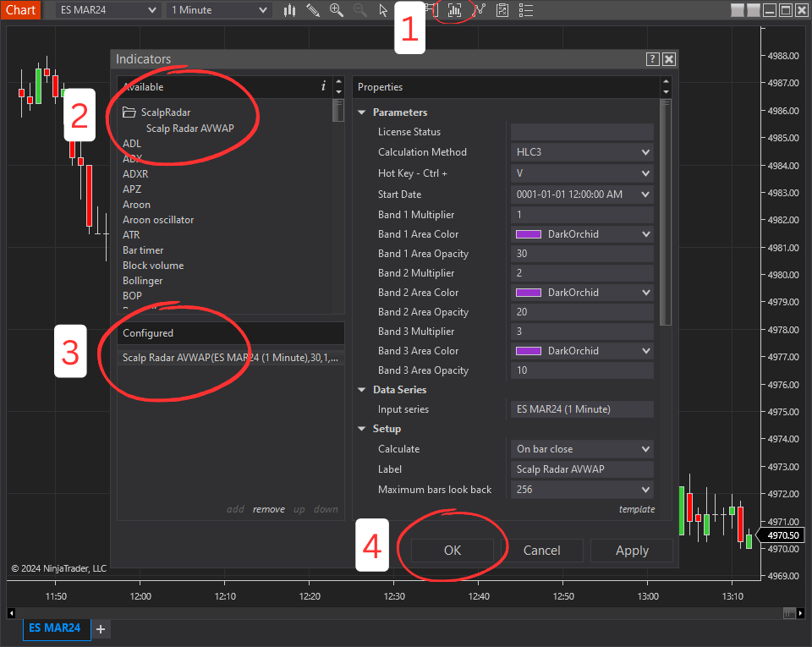Click the zoom in magnifier icon
Viewport: 812px width, 647px height.
click(337, 10)
